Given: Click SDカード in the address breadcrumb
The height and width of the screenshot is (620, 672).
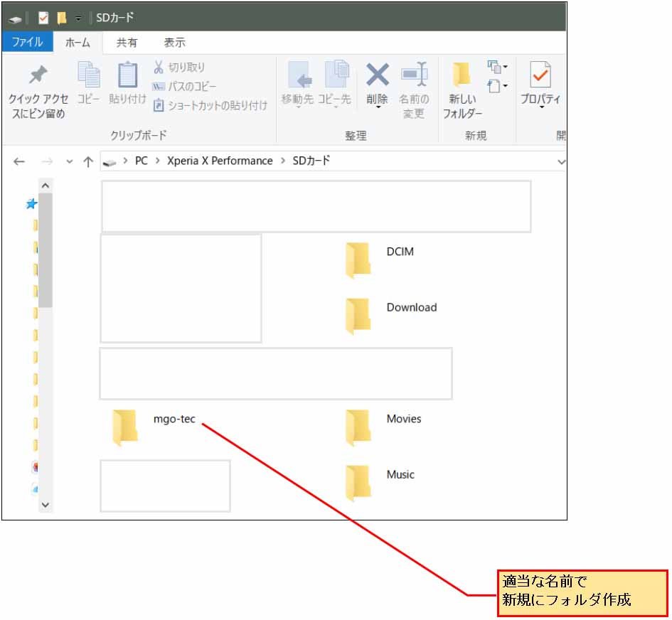Looking at the screenshot, I should [x=311, y=161].
